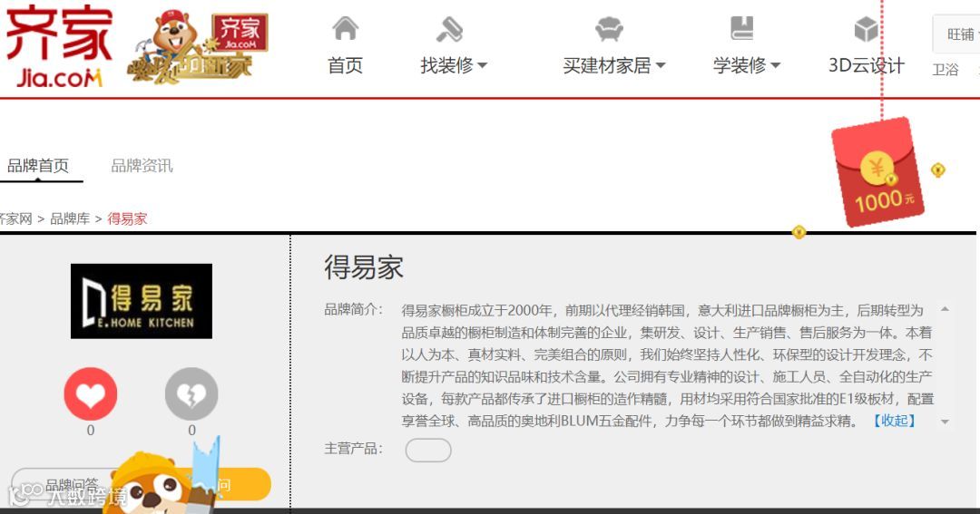Open the 首页 navigation item
The width and height of the screenshot is (980, 514).
coord(345,65)
